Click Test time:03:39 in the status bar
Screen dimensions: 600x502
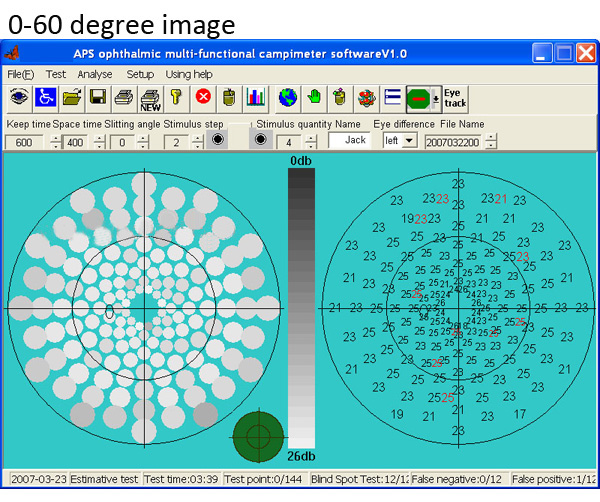(181, 479)
